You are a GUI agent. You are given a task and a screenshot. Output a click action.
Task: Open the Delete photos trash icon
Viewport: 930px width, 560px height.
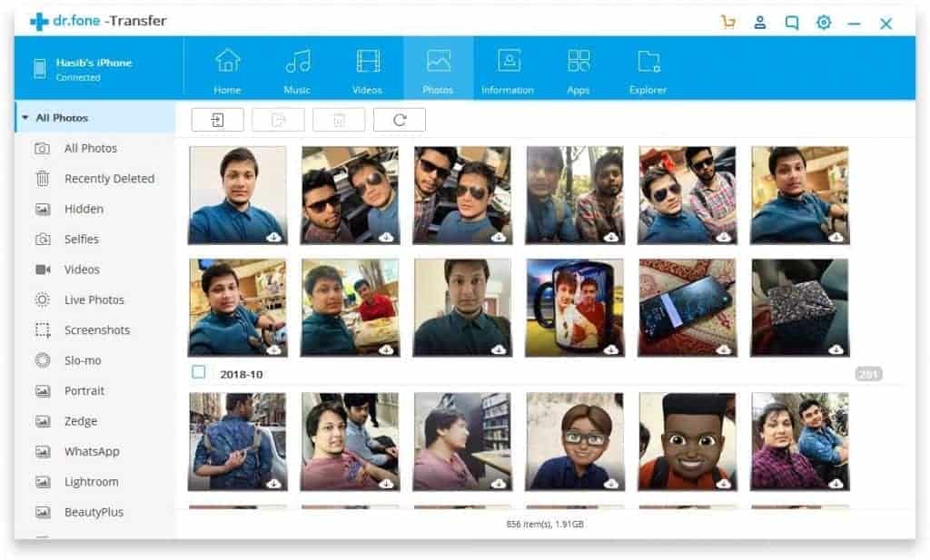pos(339,118)
